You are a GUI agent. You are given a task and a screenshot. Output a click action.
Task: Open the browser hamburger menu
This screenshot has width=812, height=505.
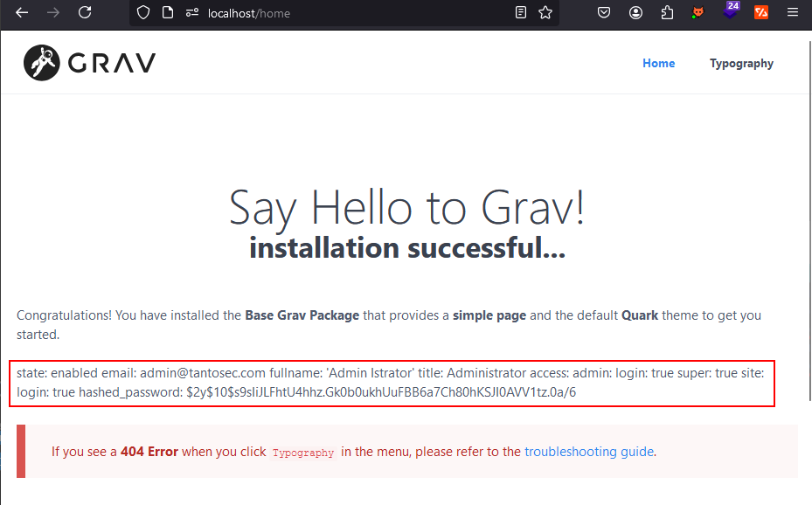pos(793,12)
